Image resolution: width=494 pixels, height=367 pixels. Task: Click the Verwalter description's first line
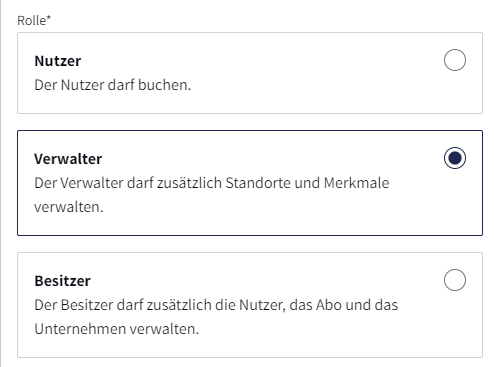click(212, 183)
